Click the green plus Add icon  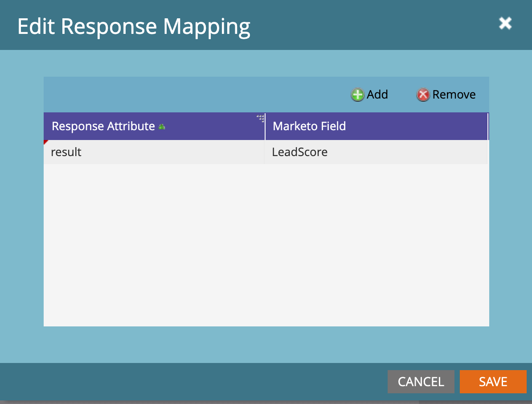pyautogui.click(x=357, y=95)
